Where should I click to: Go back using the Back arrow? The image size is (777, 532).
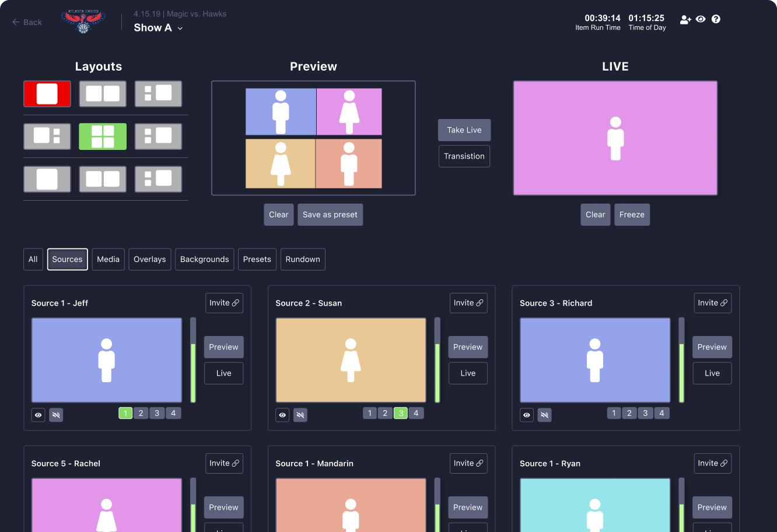[x=27, y=22]
